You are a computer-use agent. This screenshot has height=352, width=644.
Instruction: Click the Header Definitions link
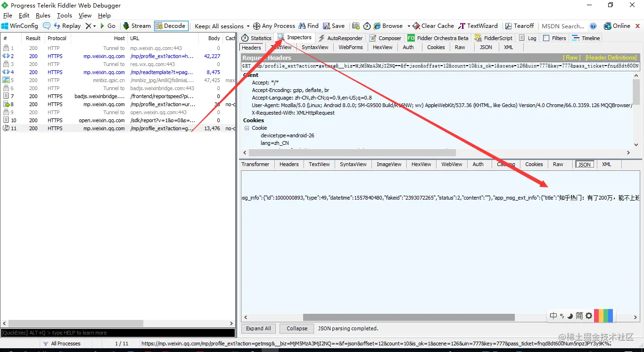pos(611,58)
